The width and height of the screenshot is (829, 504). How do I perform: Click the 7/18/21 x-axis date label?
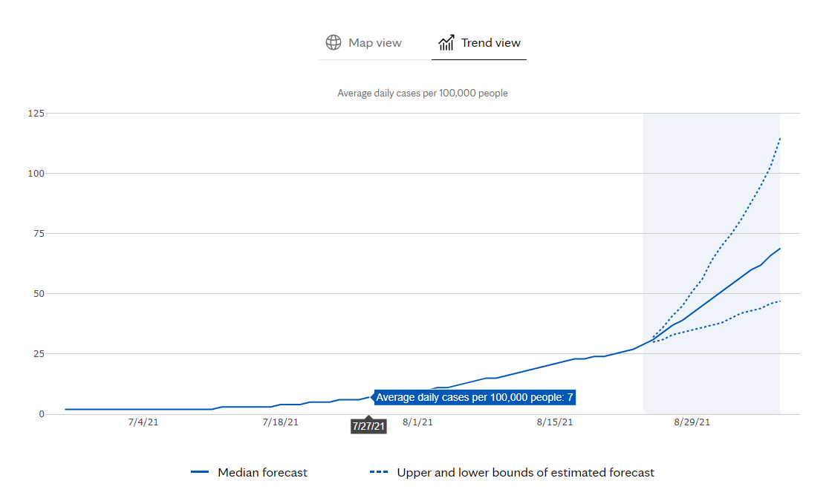280,422
